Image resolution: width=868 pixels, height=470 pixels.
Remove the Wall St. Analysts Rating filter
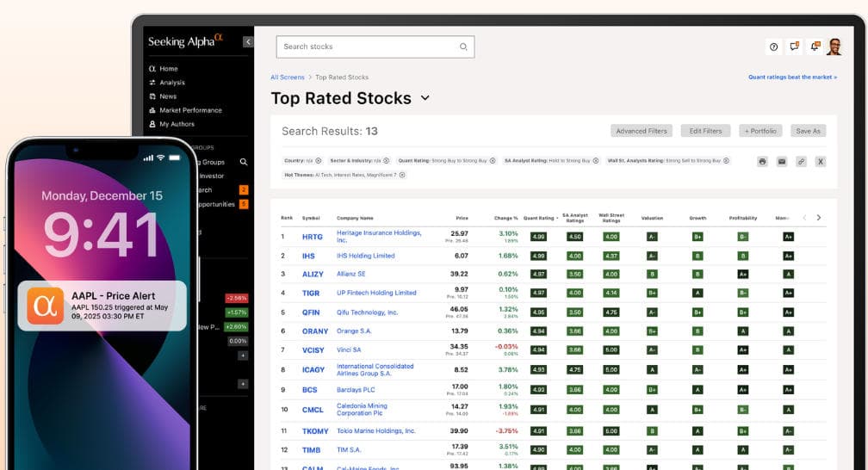click(726, 161)
